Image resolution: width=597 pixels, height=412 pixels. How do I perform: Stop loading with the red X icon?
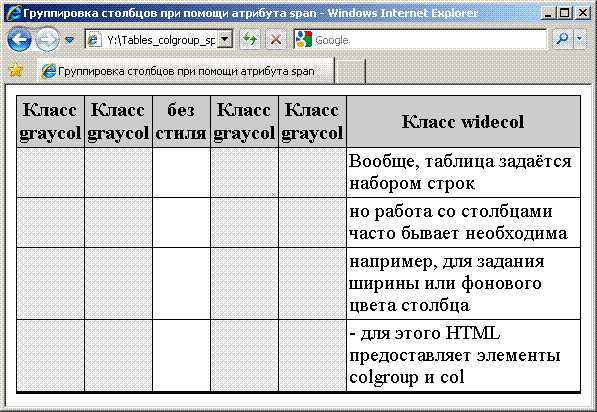coord(276,39)
